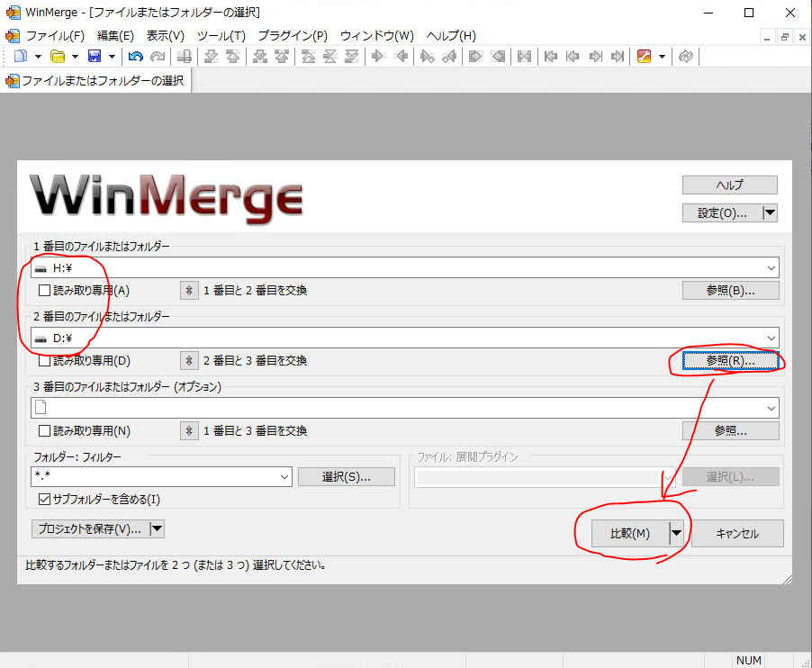Click the キャンセル button

coord(737,533)
